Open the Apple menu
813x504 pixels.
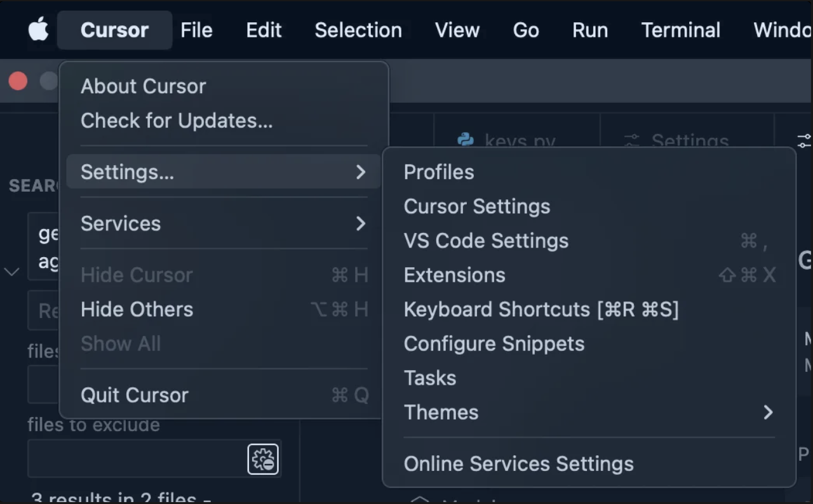tap(39, 30)
